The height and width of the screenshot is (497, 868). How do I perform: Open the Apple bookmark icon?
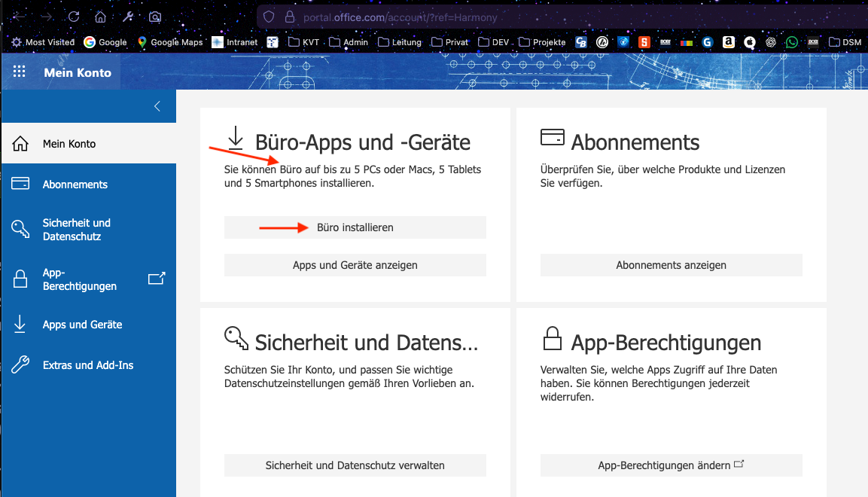750,42
